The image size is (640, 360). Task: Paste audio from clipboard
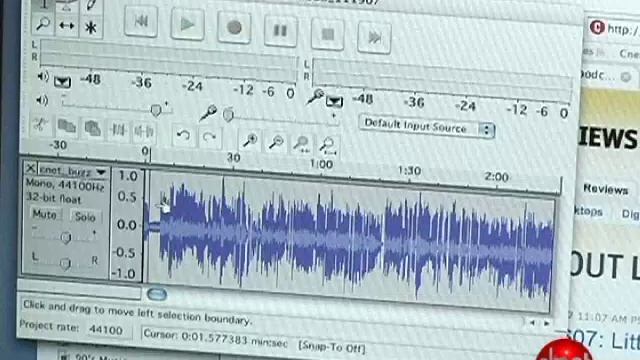[x=92, y=129]
